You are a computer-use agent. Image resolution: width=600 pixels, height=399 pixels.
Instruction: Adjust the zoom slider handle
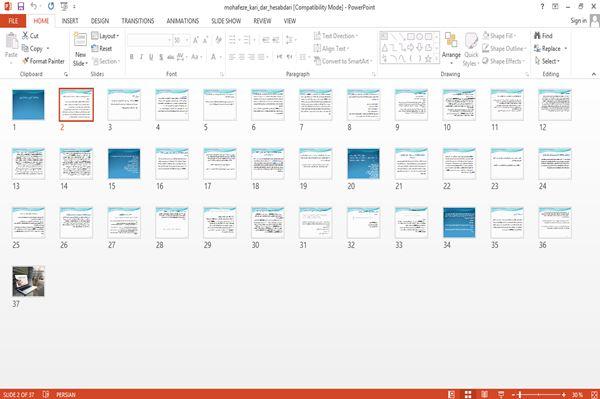520,394
